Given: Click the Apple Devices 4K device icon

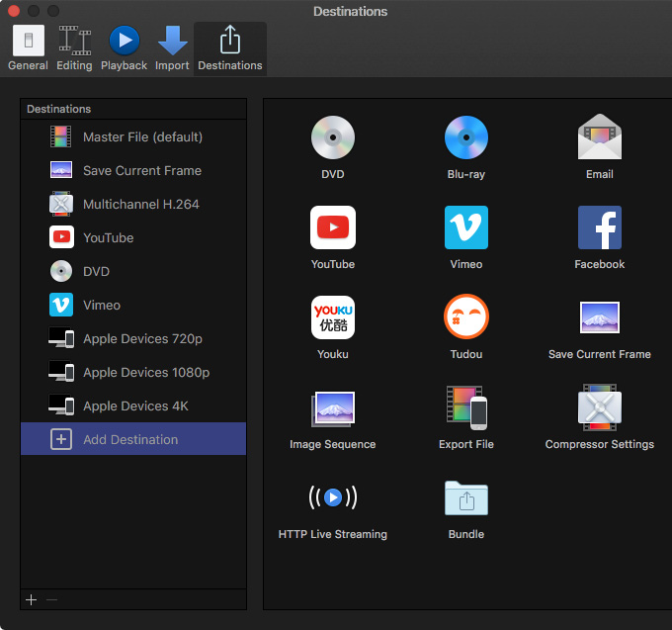Looking at the screenshot, I should point(61,405).
